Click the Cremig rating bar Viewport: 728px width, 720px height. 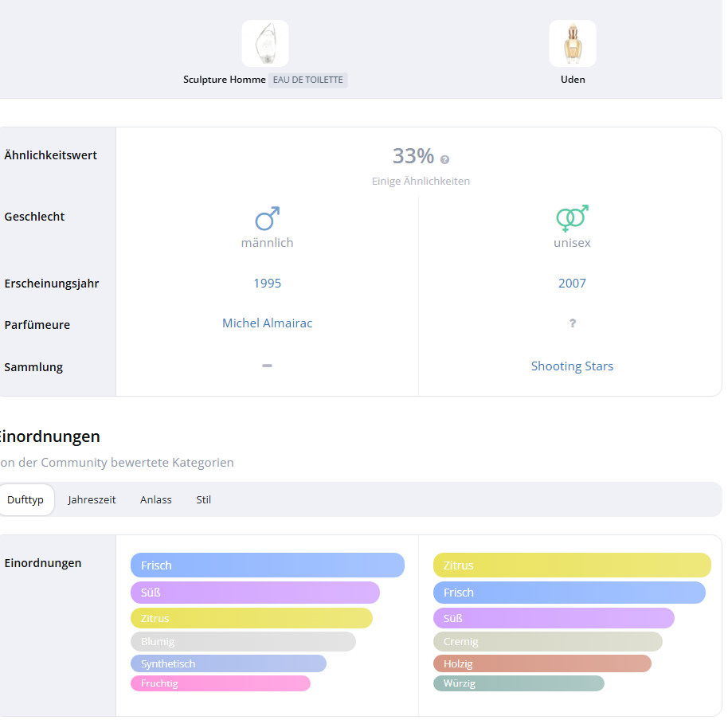547,641
